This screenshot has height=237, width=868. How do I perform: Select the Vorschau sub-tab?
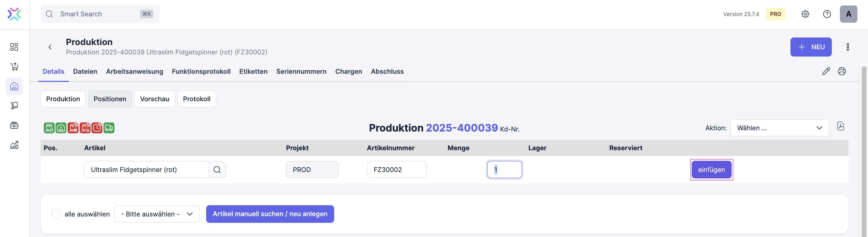(154, 99)
